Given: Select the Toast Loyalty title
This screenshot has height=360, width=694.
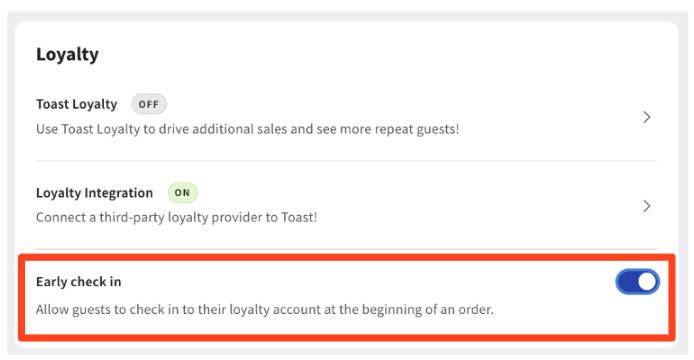Looking at the screenshot, I should (x=77, y=105).
